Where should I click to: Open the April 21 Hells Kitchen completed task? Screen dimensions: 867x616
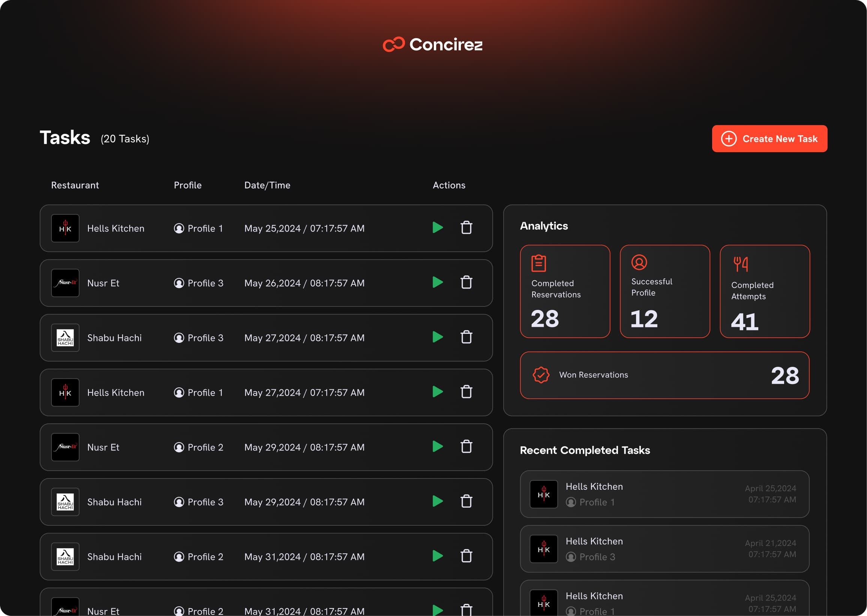click(x=664, y=549)
